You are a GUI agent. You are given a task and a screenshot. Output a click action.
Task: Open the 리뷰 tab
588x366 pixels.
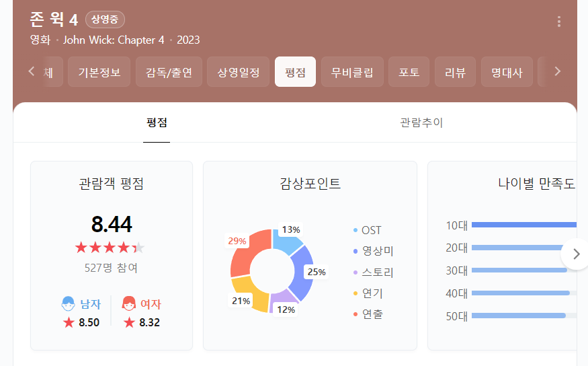455,72
